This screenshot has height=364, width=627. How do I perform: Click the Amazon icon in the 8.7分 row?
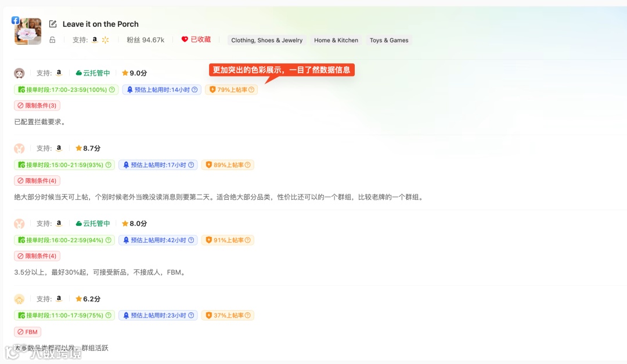(x=59, y=148)
